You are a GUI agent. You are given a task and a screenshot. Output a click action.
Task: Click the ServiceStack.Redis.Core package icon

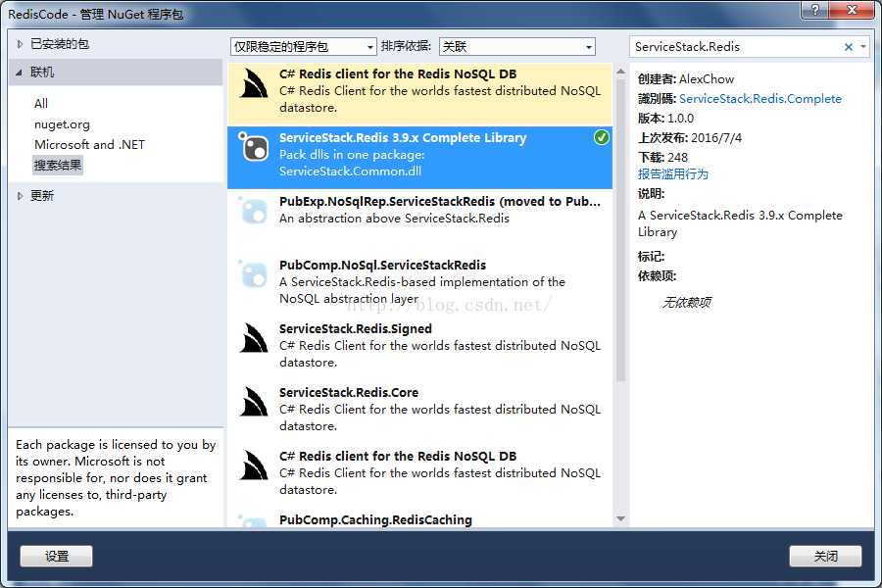tap(254, 402)
